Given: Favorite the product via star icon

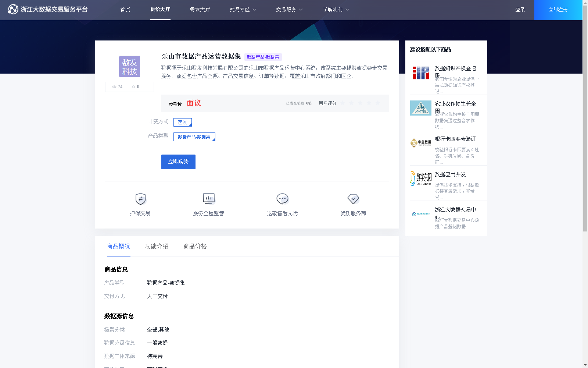Looking at the screenshot, I should point(133,87).
